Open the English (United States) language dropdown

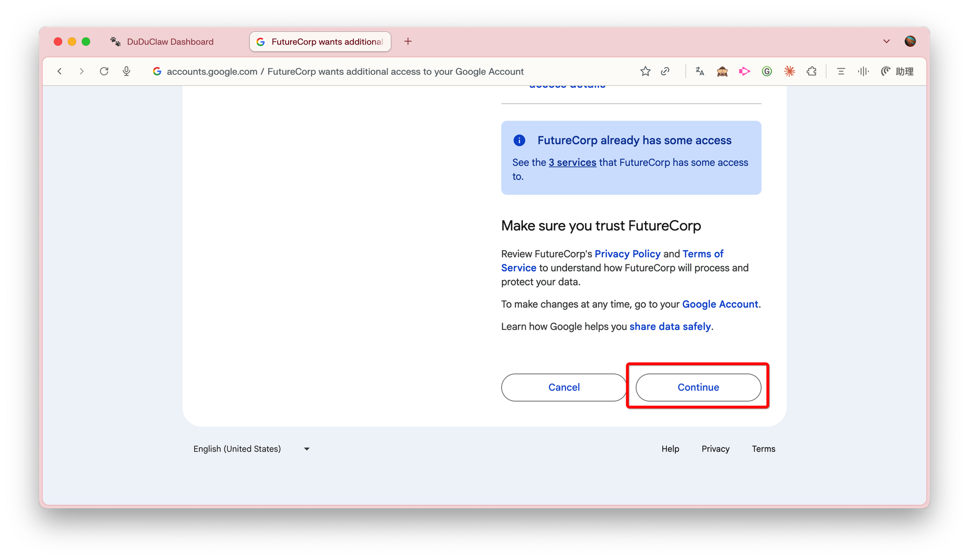(251, 449)
